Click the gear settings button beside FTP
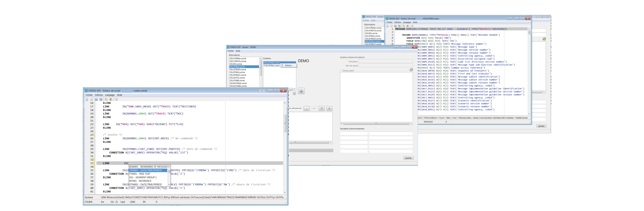Viewport: 644px width, 211px height. click(x=329, y=108)
